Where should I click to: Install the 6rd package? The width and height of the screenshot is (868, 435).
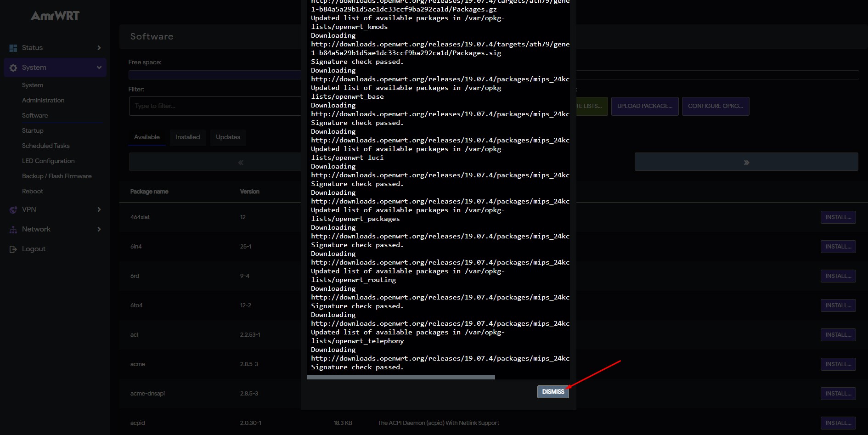838,276
